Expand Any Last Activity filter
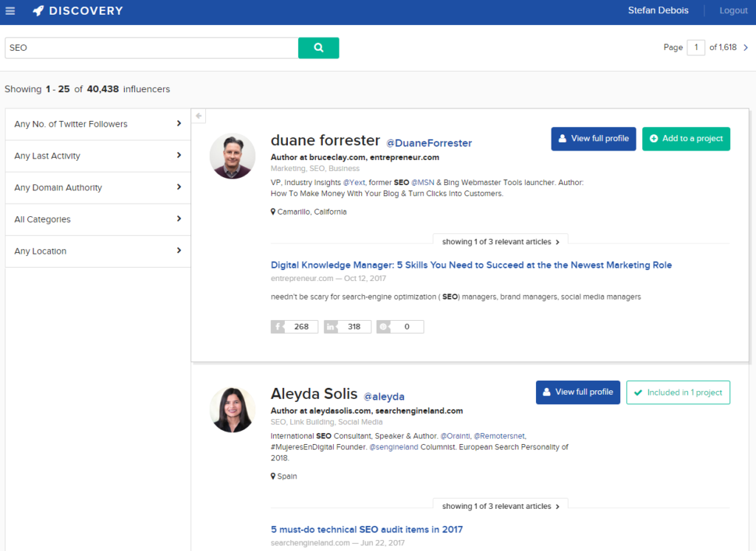The width and height of the screenshot is (756, 551). pyautogui.click(x=97, y=156)
